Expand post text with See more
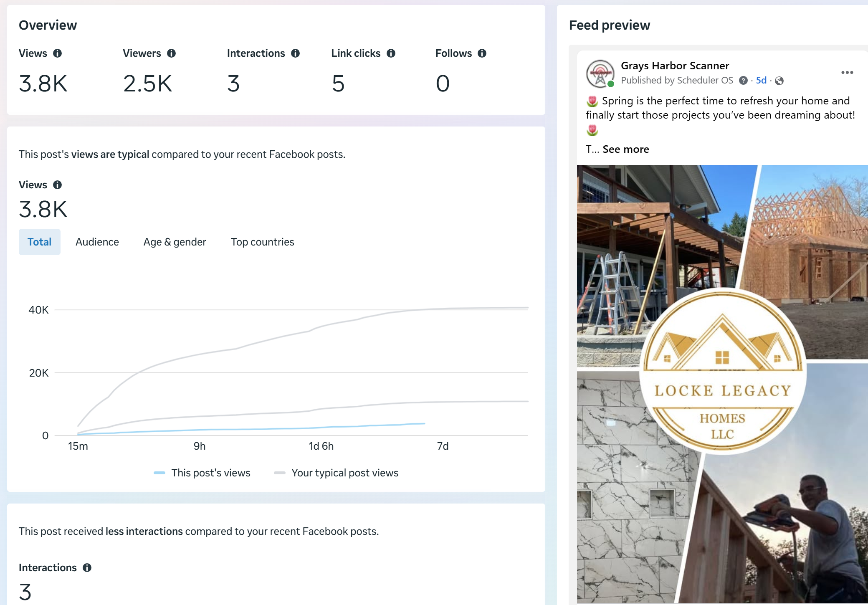This screenshot has width=868, height=605. [x=626, y=149]
